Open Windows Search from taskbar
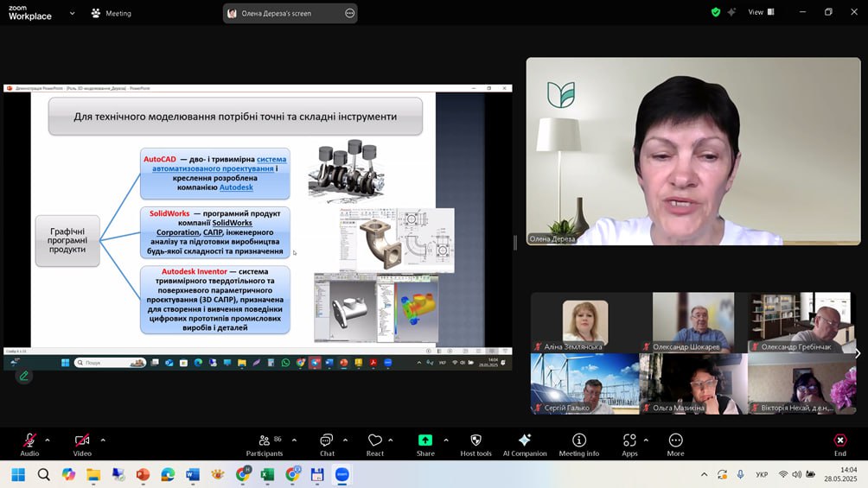 (x=44, y=474)
